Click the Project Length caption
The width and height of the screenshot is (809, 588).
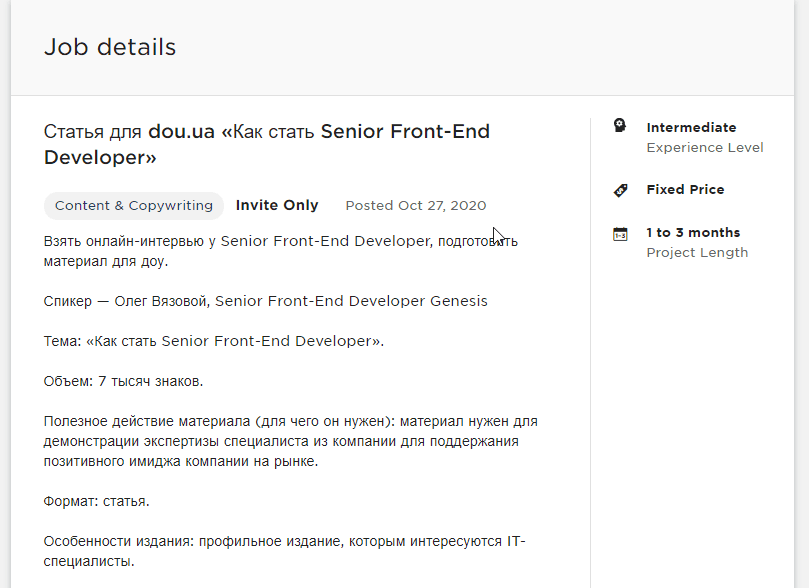[x=697, y=253]
